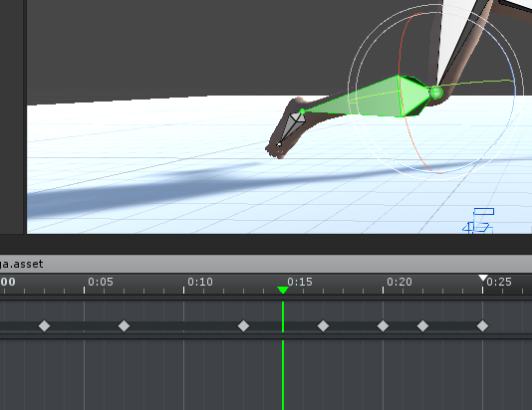This screenshot has width=532, height=410.
Task: Click the white clip end marker at 0:25
Action: coord(483,278)
